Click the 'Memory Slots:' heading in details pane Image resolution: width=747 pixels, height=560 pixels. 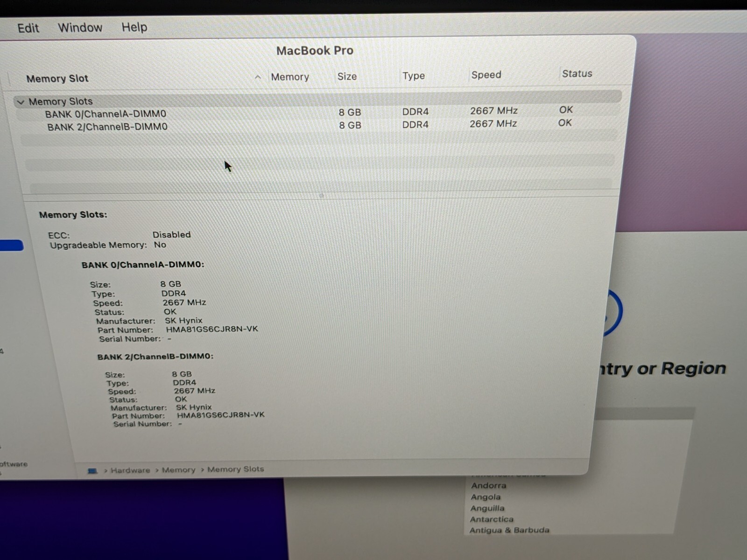click(x=73, y=215)
